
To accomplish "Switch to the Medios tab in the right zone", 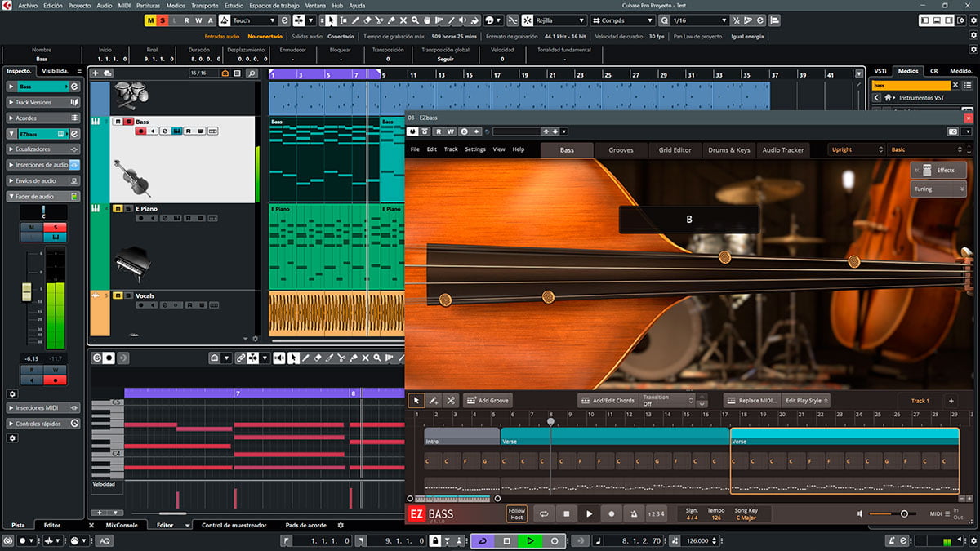I will click(x=908, y=71).
